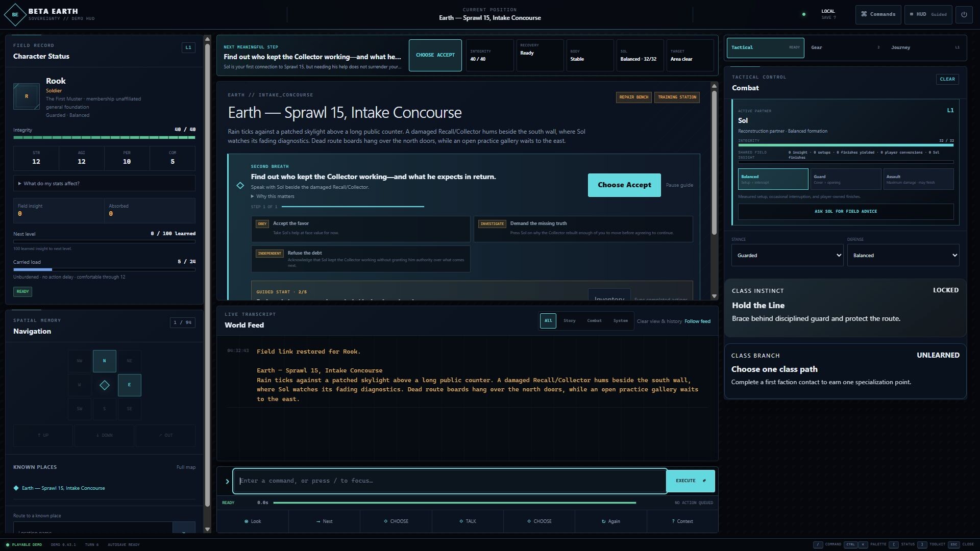The height and width of the screenshot is (551, 980).
Task: Switch to the Journey tab
Action: point(925,47)
